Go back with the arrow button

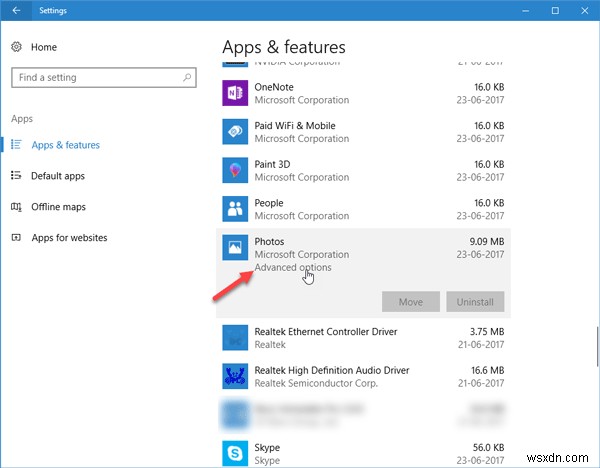tap(16, 10)
